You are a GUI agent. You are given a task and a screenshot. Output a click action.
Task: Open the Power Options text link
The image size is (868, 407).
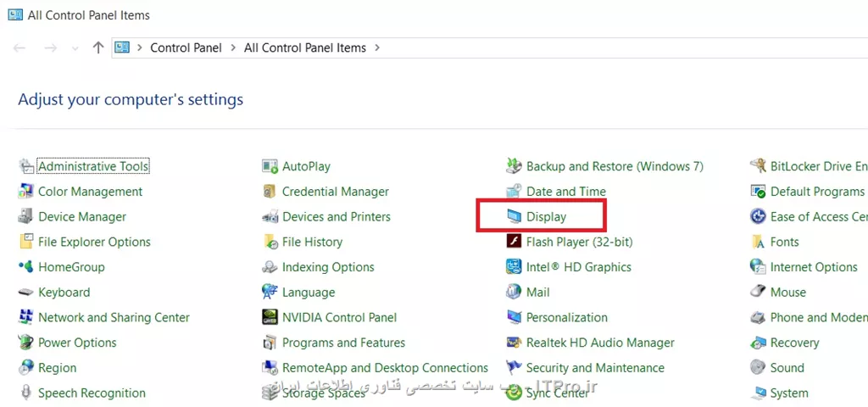click(x=77, y=343)
